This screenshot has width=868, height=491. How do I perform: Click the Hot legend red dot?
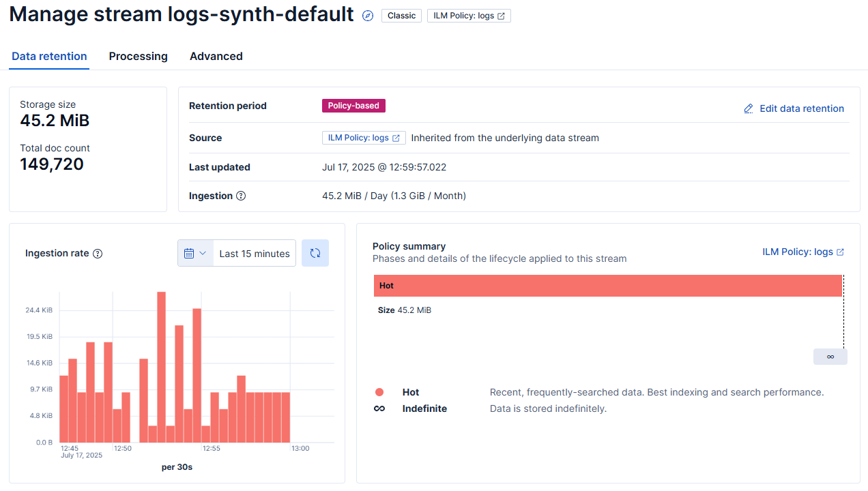(379, 392)
